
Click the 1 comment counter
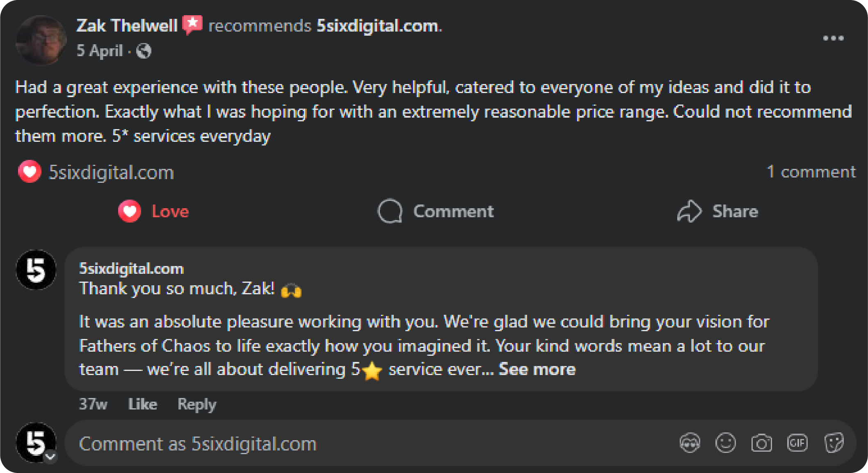(811, 172)
